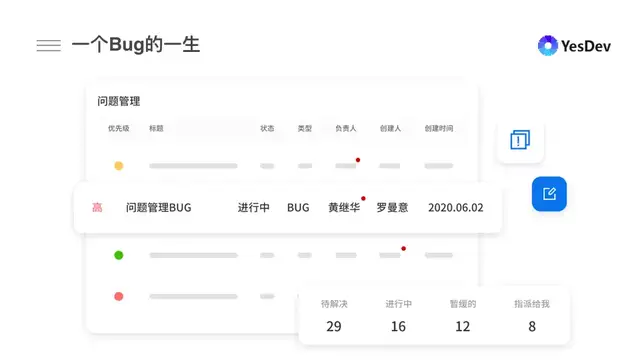Viewport: 640px width, 360px height.
Task: Sort by 优先级 column header
Action: pyautogui.click(x=118, y=128)
